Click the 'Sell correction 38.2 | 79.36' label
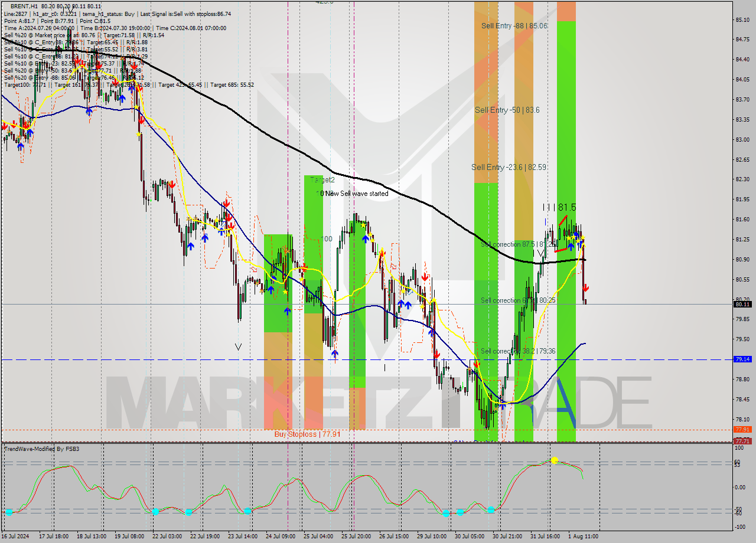The image size is (756, 543). (x=518, y=351)
